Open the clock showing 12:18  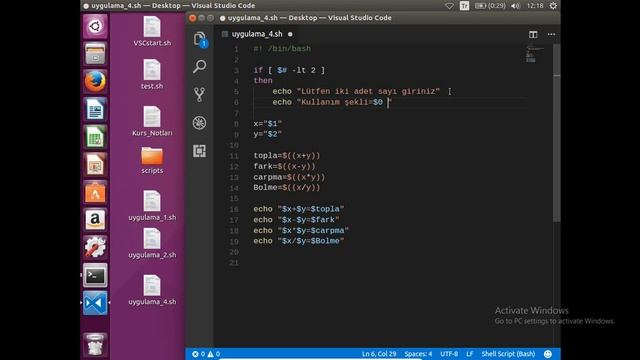[x=535, y=6]
